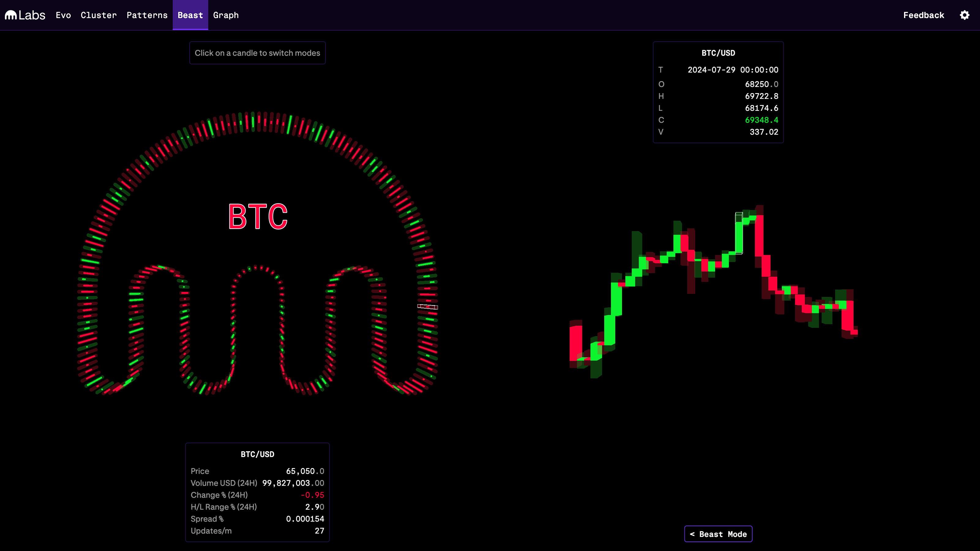Go to the Patterns tab

pos(147,15)
